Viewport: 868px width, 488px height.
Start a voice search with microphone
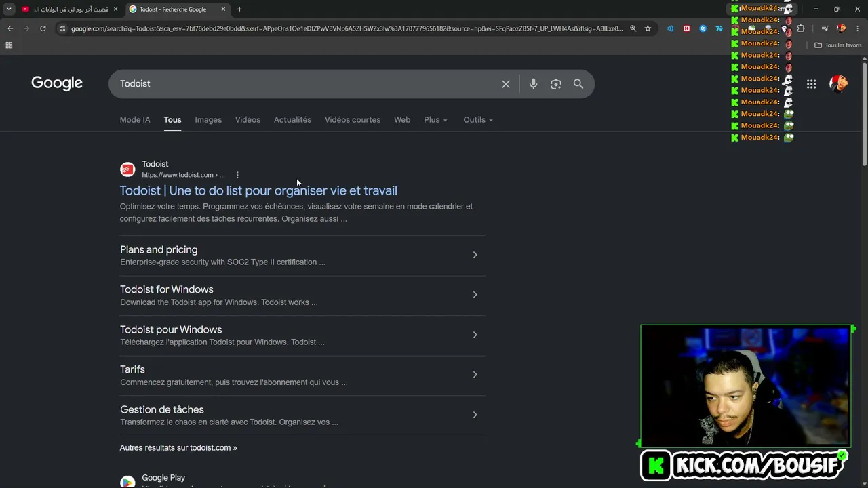point(533,84)
